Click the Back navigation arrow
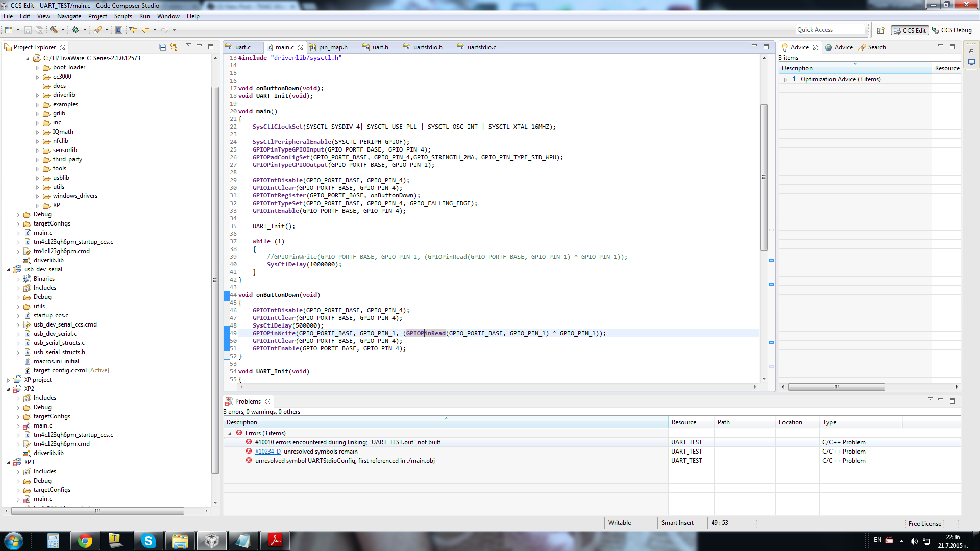 (145, 30)
